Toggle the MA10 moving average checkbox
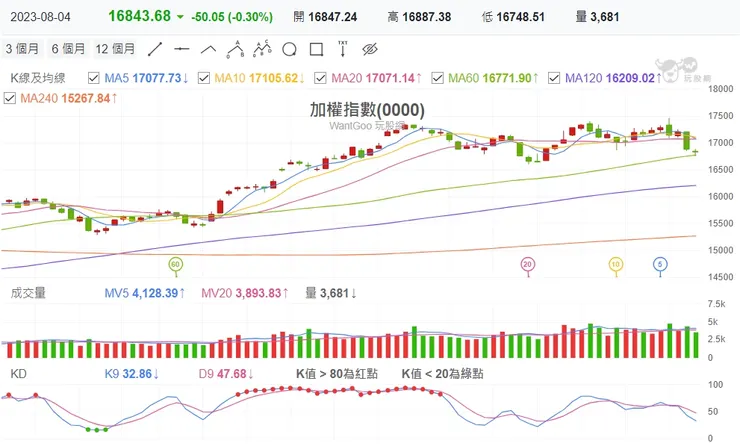The width and height of the screenshot is (740, 444). [x=203, y=78]
